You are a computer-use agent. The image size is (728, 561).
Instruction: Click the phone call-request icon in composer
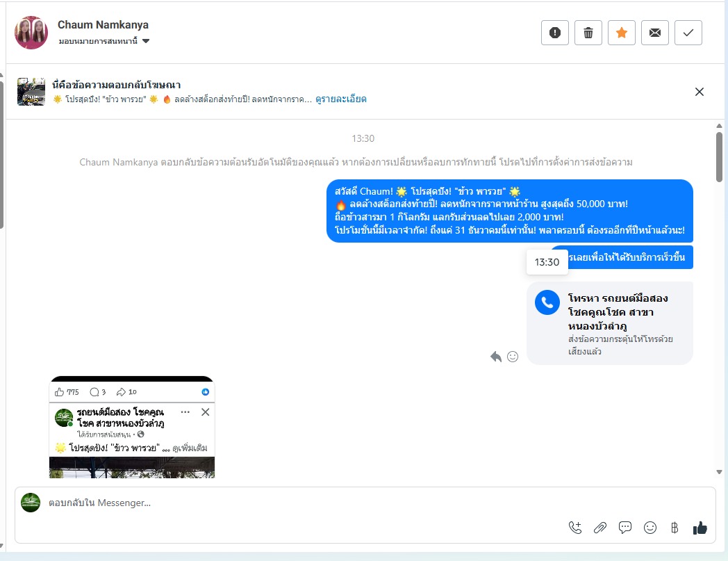(x=574, y=528)
